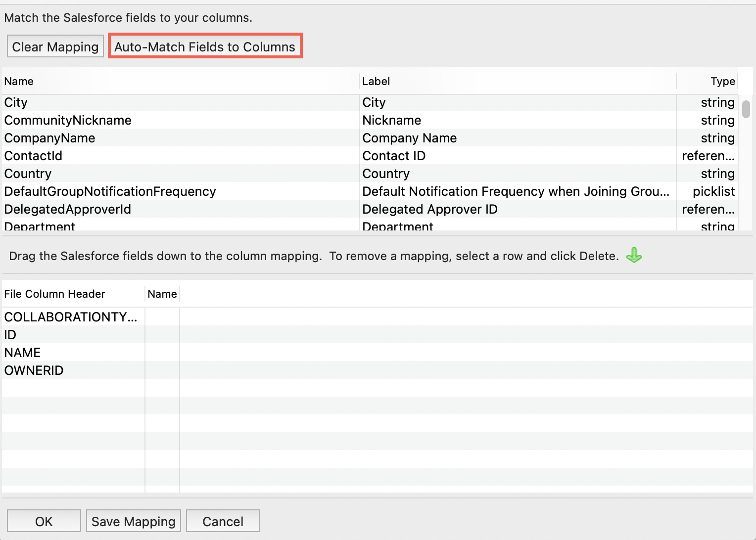Viewport: 756px width, 540px height.
Task: Click the Default Notification Frequency label cell
Action: click(x=518, y=191)
